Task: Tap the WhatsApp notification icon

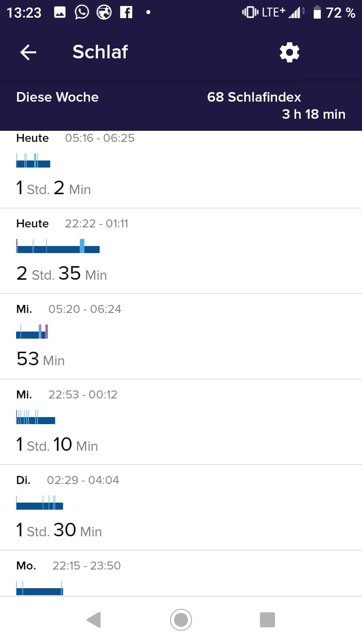Action: (x=81, y=13)
